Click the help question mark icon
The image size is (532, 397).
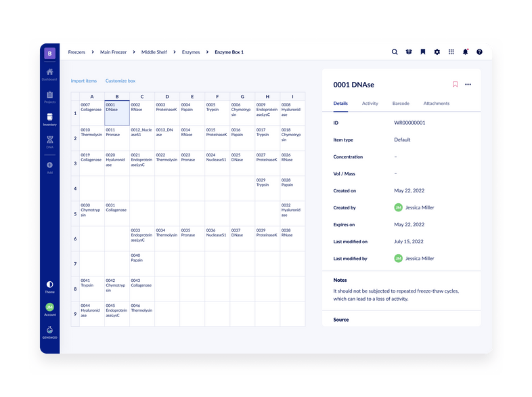click(x=479, y=52)
